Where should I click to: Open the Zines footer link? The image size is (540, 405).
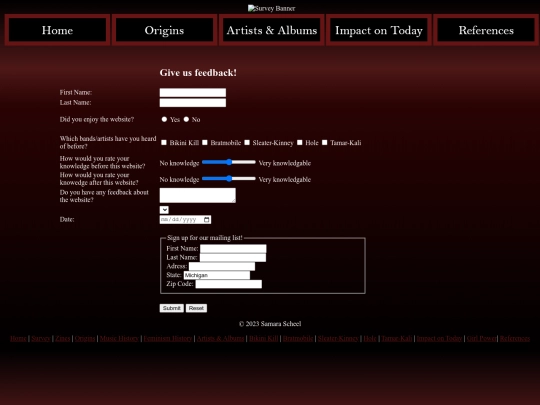[63, 339]
